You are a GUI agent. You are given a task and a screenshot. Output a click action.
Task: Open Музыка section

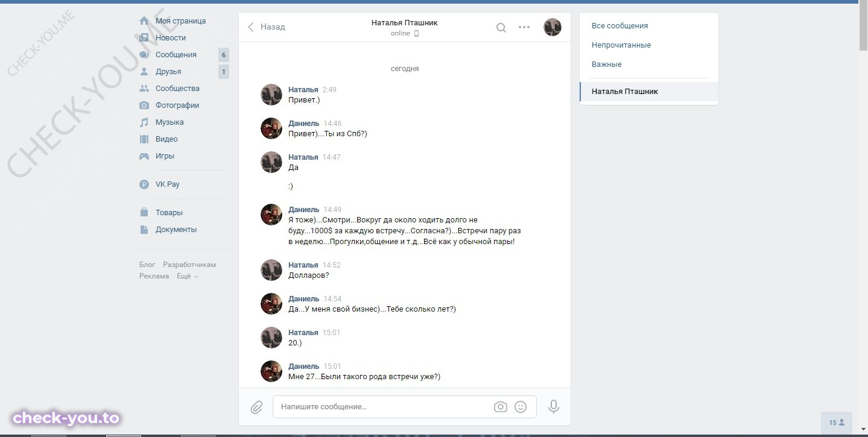169,122
